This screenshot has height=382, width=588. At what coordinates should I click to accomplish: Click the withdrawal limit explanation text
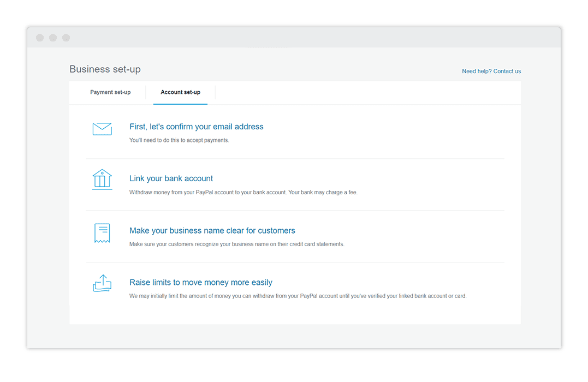coord(298,296)
